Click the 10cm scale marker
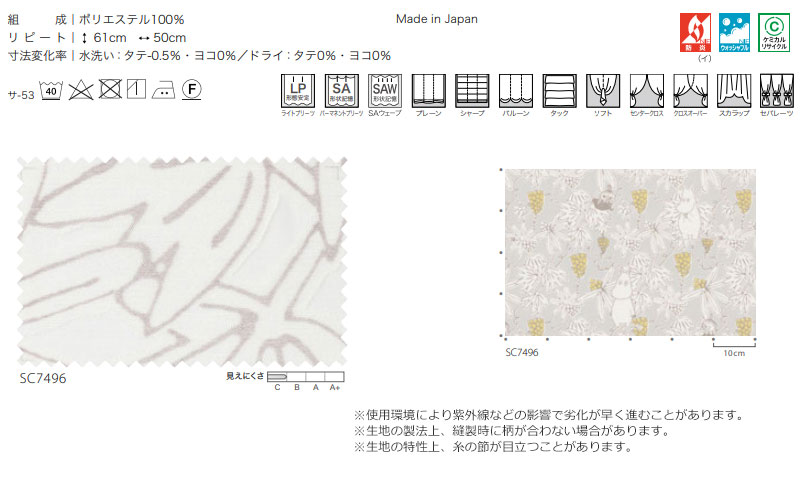The width and height of the screenshot is (800, 478). [x=734, y=348]
